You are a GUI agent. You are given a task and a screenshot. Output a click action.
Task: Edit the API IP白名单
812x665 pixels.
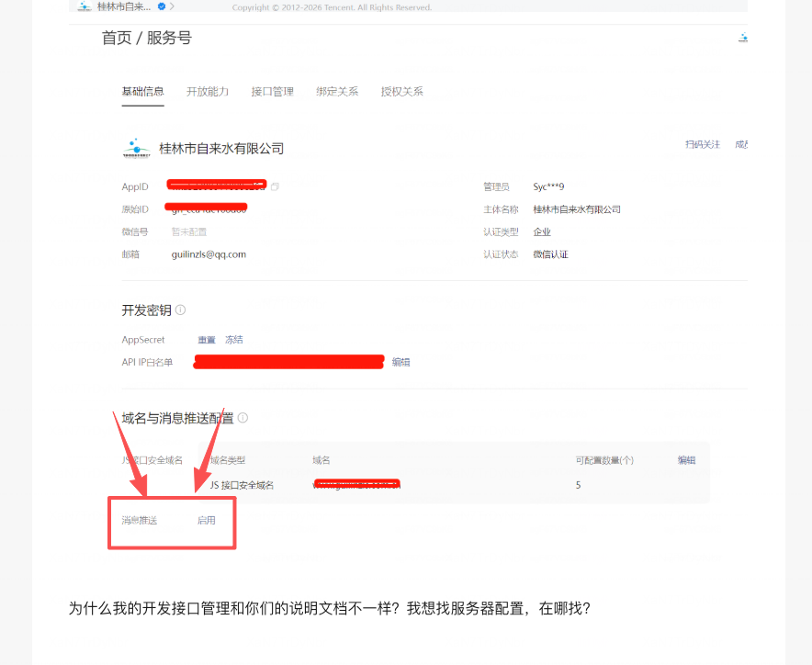pos(400,362)
